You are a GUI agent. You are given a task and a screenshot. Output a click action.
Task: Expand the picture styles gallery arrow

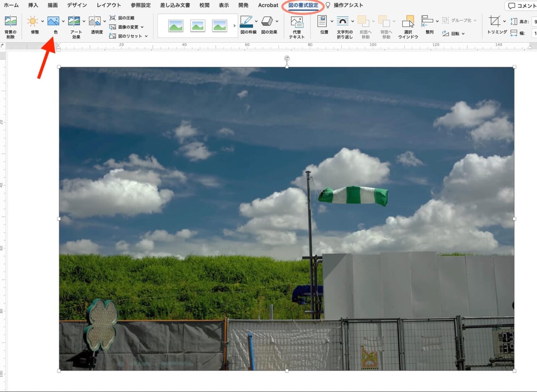coord(234,26)
